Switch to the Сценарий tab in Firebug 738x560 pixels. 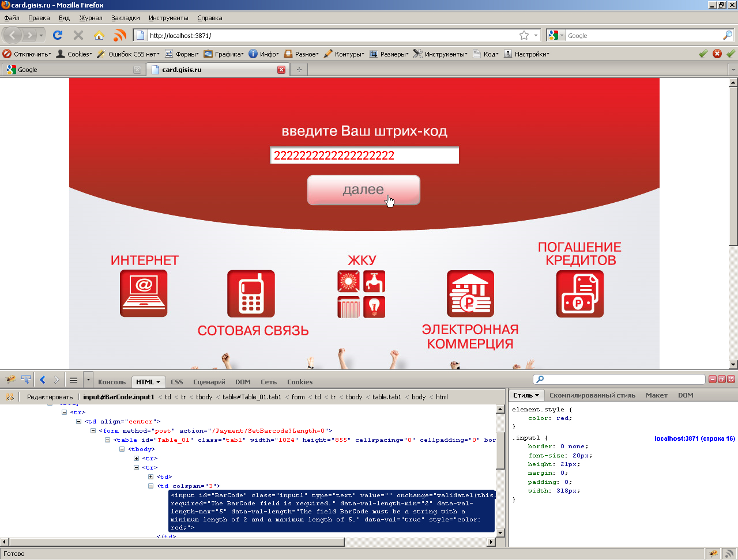click(209, 382)
